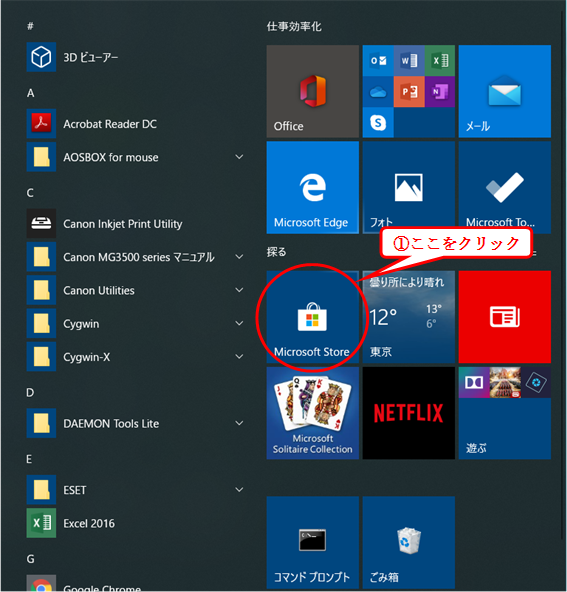Open the Microsoft Solitaire Collection tile
This screenshot has height=592, width=567.
coord(313,413)
